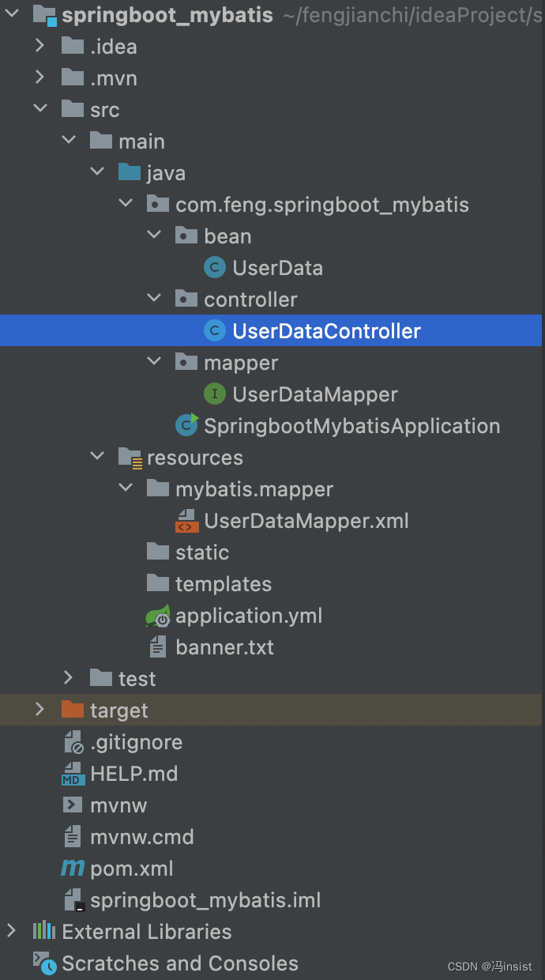The height and width of the screenshot is (980, 545).
Task: Select UserDataController in the tree
Action: [326, 331]
